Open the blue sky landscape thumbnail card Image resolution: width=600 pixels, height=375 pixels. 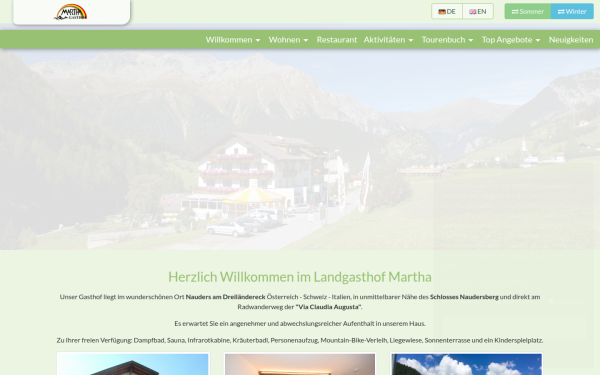(x=466, y=364)
